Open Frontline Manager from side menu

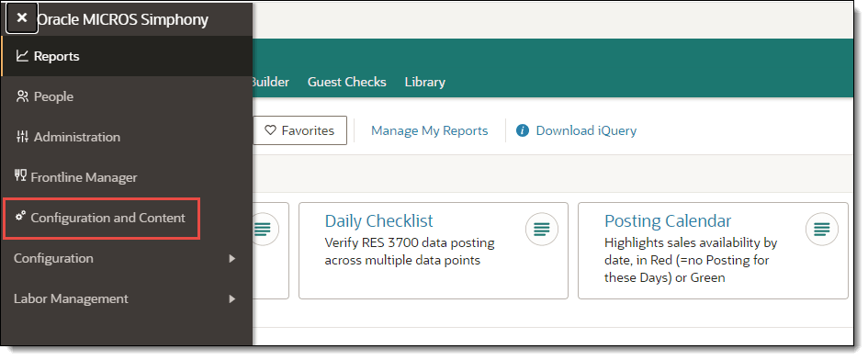coord(127,177)
